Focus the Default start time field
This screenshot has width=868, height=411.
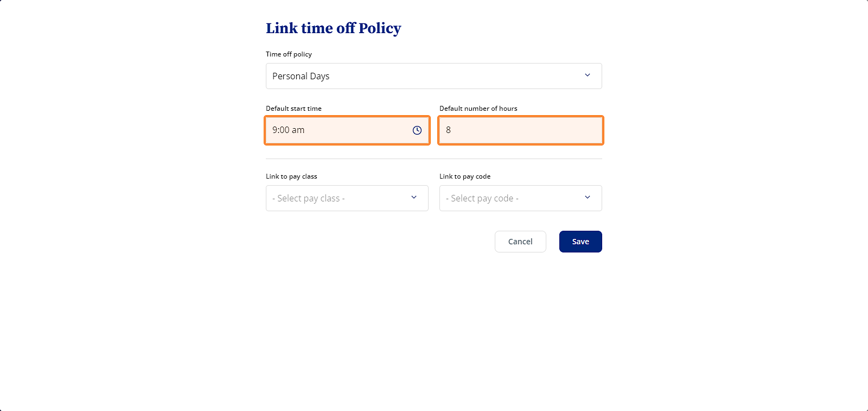[347, 130]
